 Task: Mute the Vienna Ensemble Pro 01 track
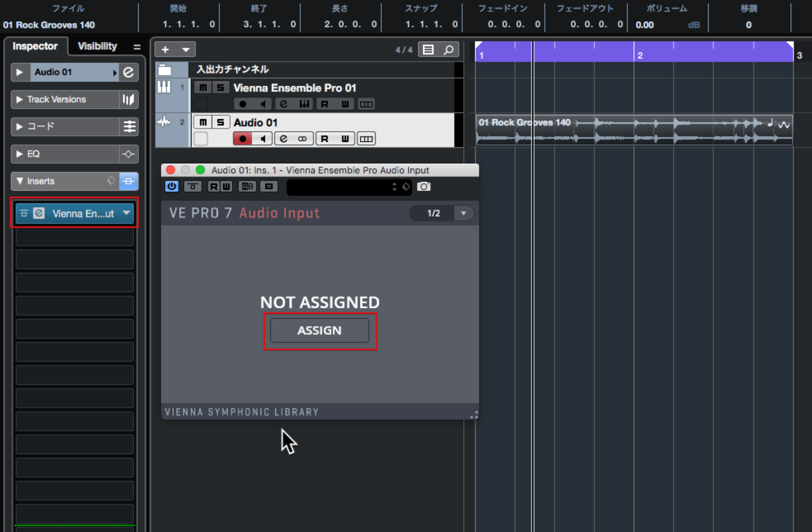pos(203,87)
